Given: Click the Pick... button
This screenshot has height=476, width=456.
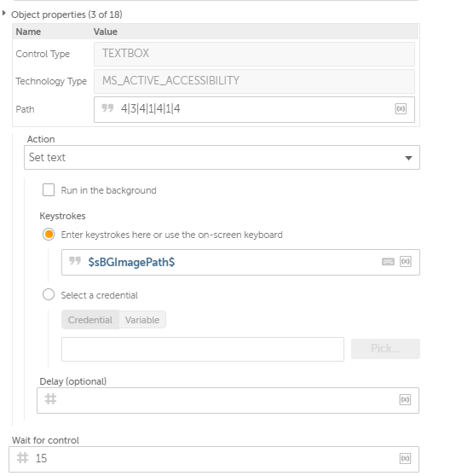Looking at the screenshot, I should pyautogui.click(x=385, y=349).
